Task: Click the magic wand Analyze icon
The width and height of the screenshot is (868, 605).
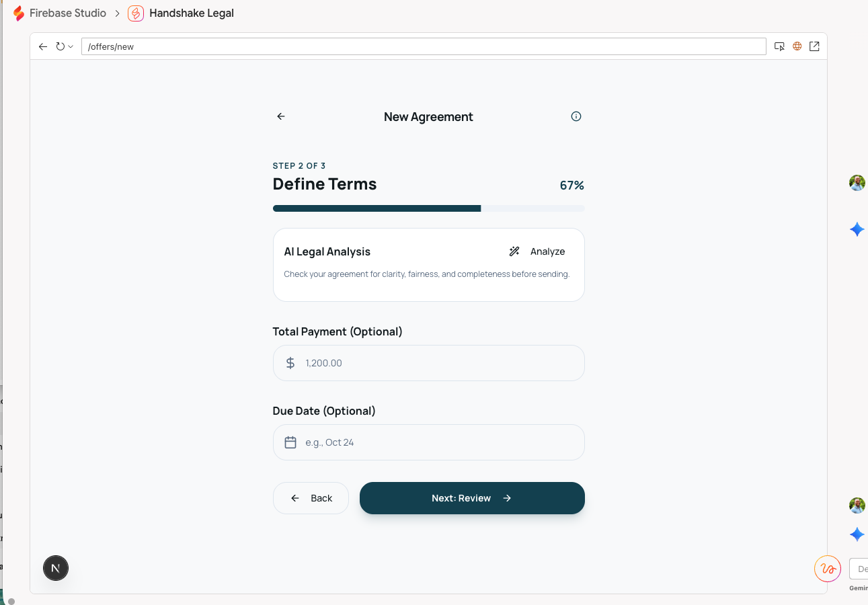Action: [514, 251]
